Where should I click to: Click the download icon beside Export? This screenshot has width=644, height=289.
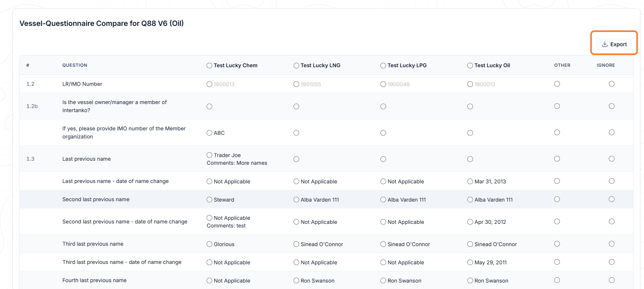coord(605,45)
